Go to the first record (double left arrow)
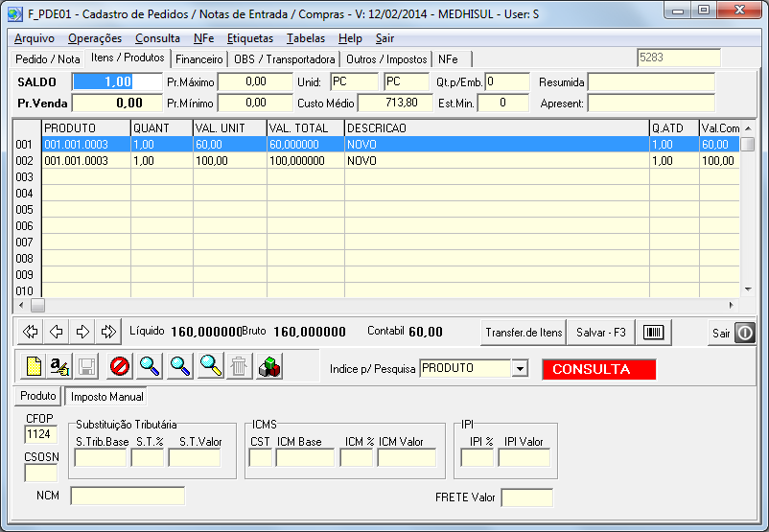This screenshot has height=532, width=769. pyautogui.click(x=30, y=332)
